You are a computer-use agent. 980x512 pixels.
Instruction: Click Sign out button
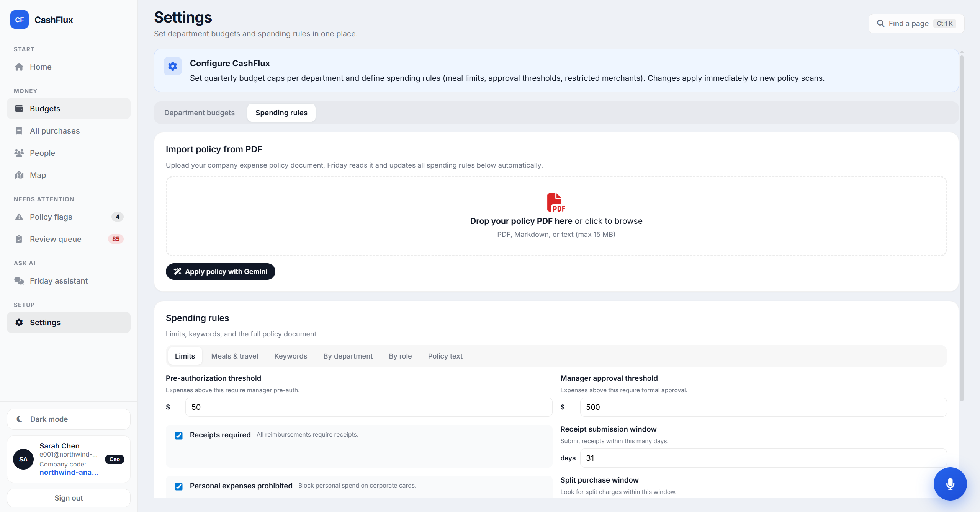69,498
